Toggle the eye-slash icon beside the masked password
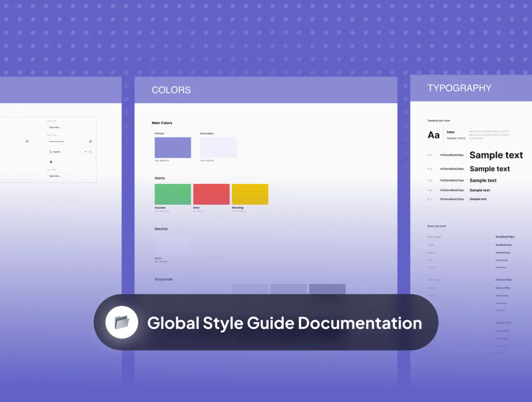 90,141
